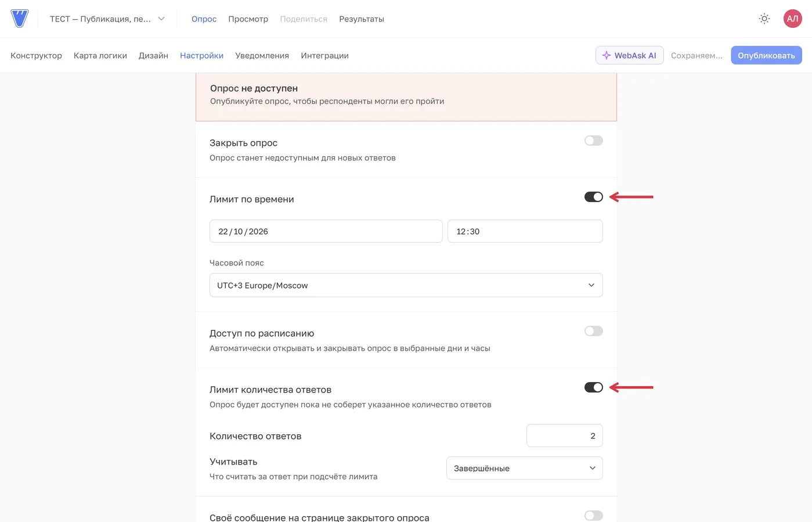Enable the Закрыть опрос toggle
The image size is (812, 522).
[x=593, y=141]
